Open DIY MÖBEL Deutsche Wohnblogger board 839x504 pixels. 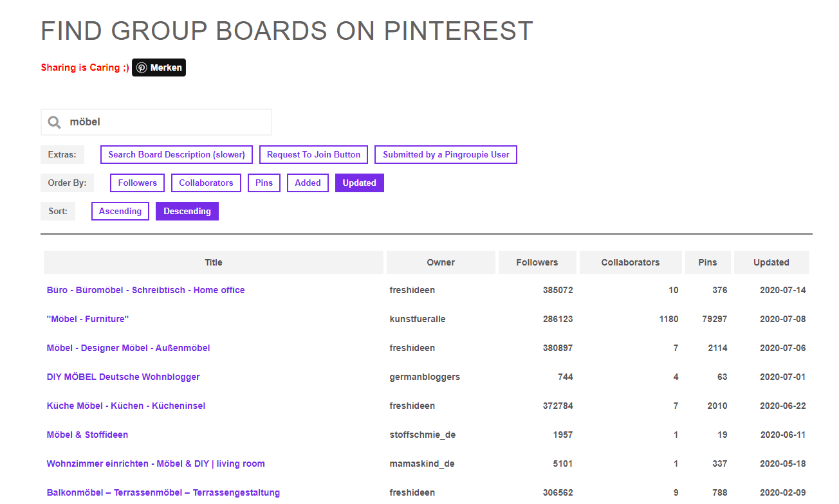(x=123, y=377)
